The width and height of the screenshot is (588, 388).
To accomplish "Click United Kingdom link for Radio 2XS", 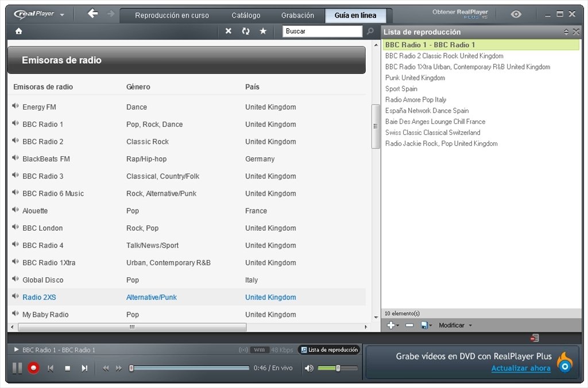I will pos(271,297).
